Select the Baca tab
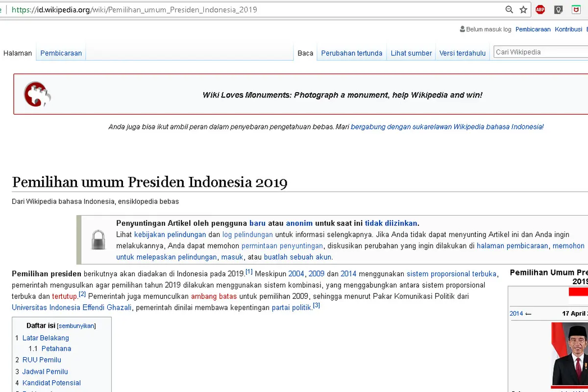This screenshot has height=392, width=588. pyautogui.click(x=305, y=53)
